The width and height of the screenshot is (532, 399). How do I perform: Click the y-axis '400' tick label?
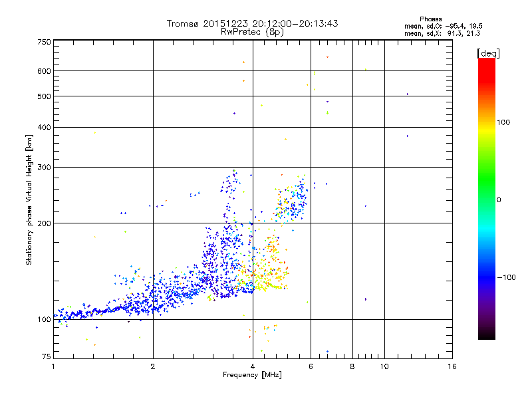pos(44,127)
